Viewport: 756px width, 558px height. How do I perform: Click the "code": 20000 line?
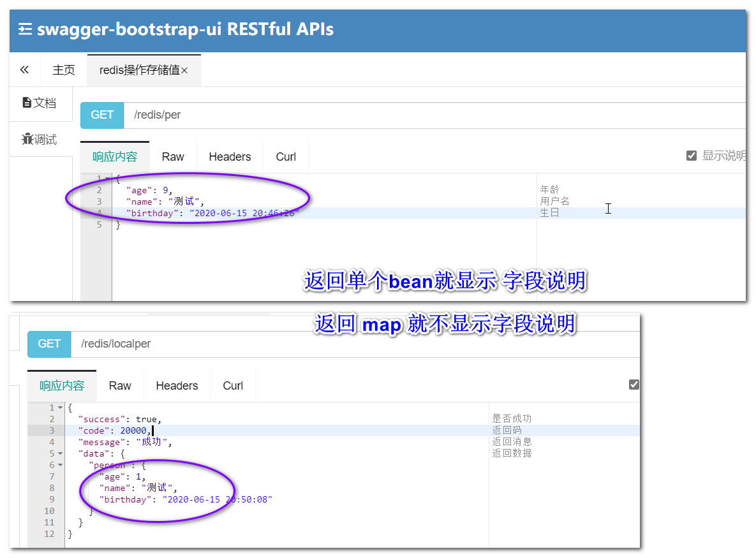(x=115, y=431)
